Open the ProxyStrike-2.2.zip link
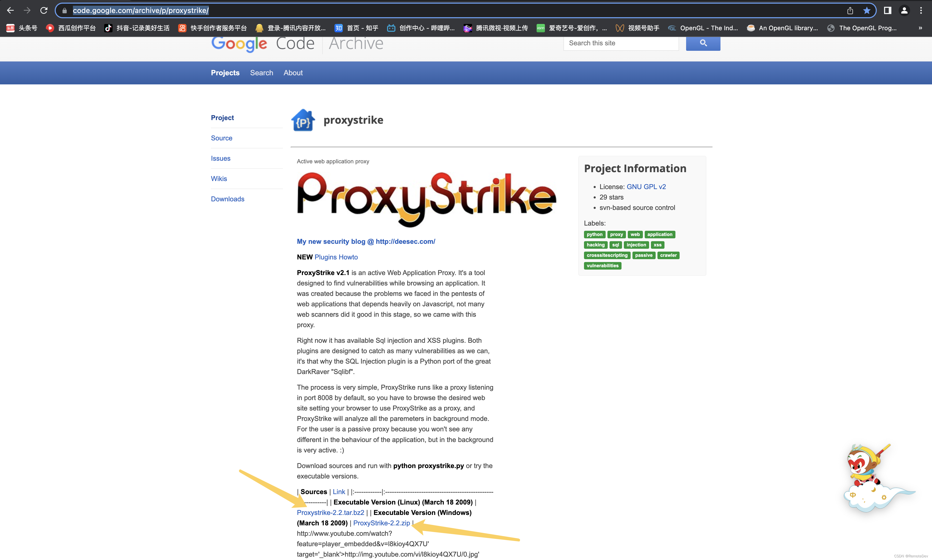Viewport: 932px width, 560px height. (x=381, y=523)
